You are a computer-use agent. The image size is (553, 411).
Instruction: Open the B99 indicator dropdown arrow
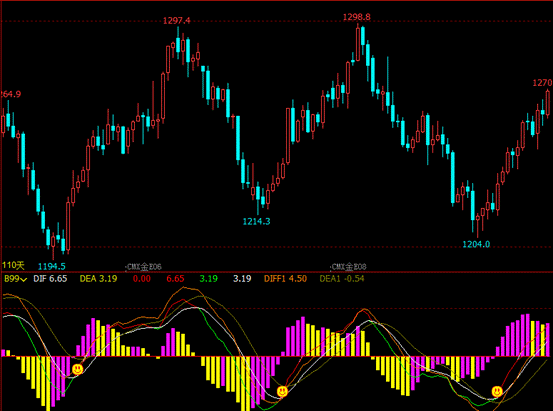click(x=24, y=279)
